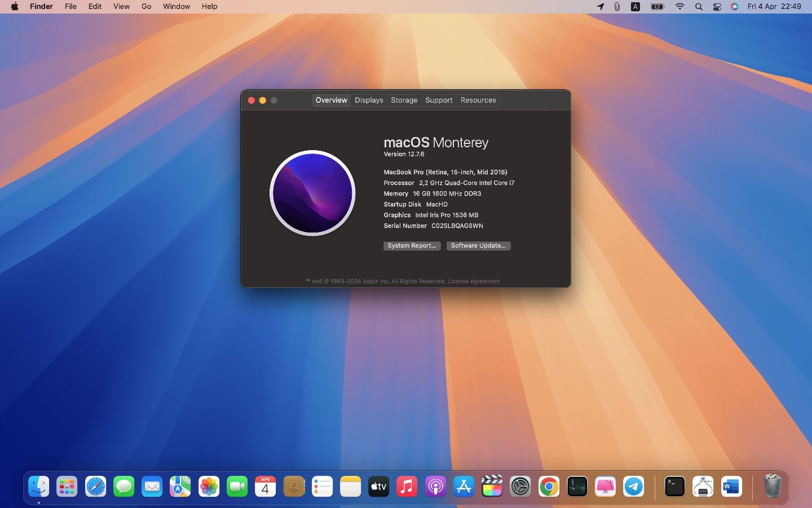Open the Trash in the Dock
The width and height of the screenshot is (812, 508).
coord(773,486)
